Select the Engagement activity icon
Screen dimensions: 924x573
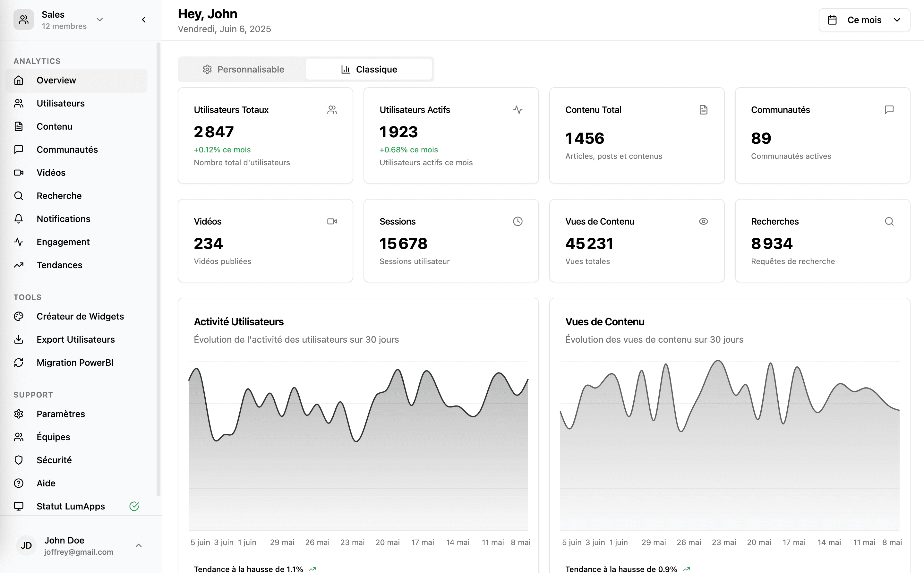[19, 242]
